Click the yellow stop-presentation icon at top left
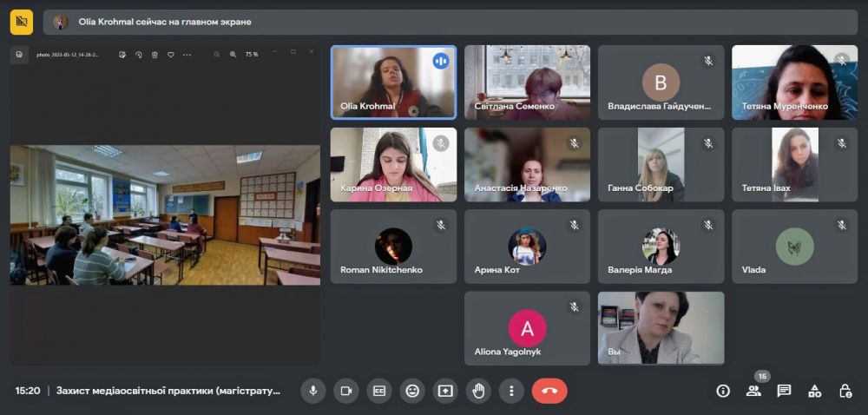The width and height of the screenshot is (868, 415). coord(22,22)
